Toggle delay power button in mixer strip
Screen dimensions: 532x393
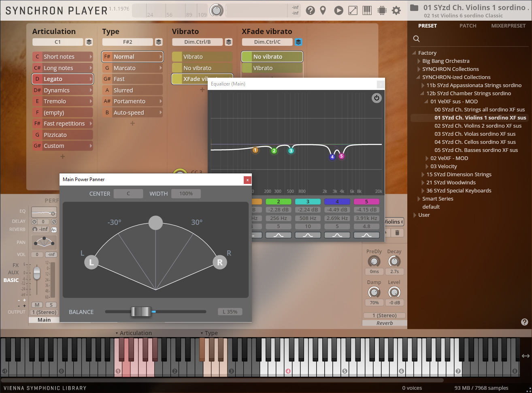point(34,222)
